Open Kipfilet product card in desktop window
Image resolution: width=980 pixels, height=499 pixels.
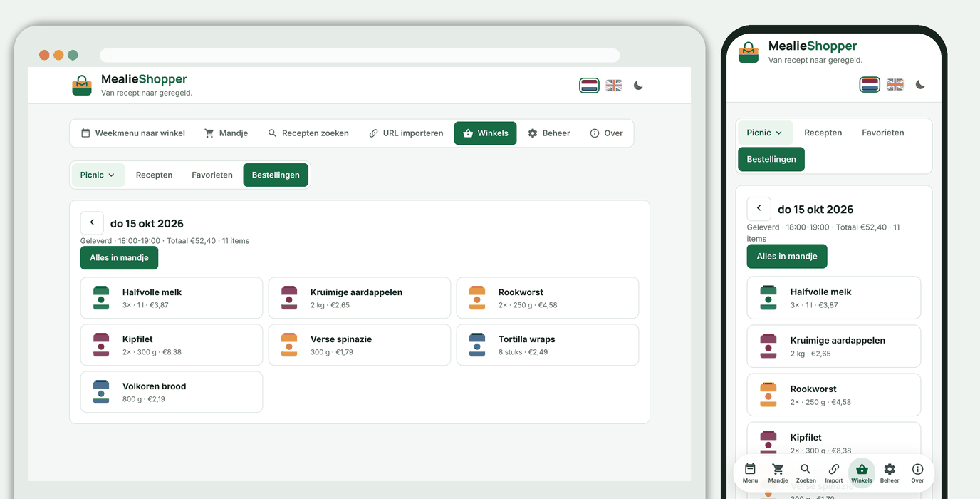pos(172,345)
